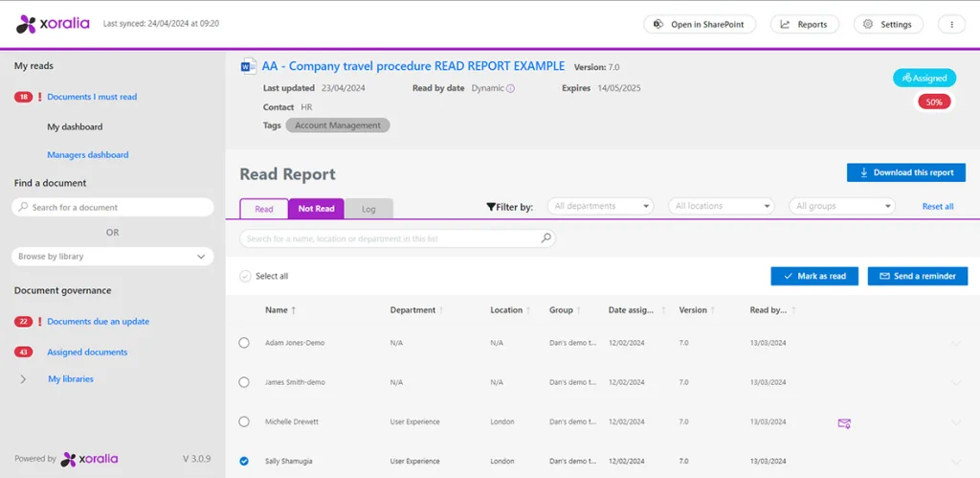Screen dimensions: 980x478
Task: Open the All departments filter dropdown
Action: (x=600, y=206)
